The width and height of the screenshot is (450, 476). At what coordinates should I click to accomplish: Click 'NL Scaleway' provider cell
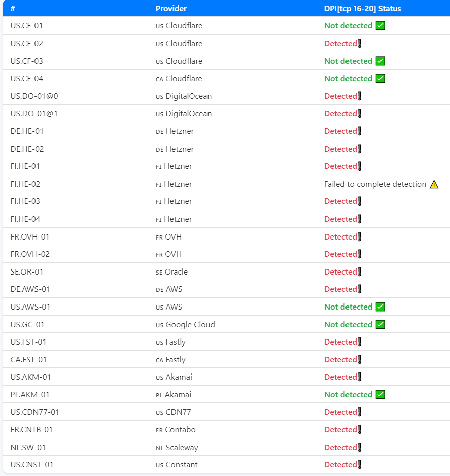(x=177, y=447)
